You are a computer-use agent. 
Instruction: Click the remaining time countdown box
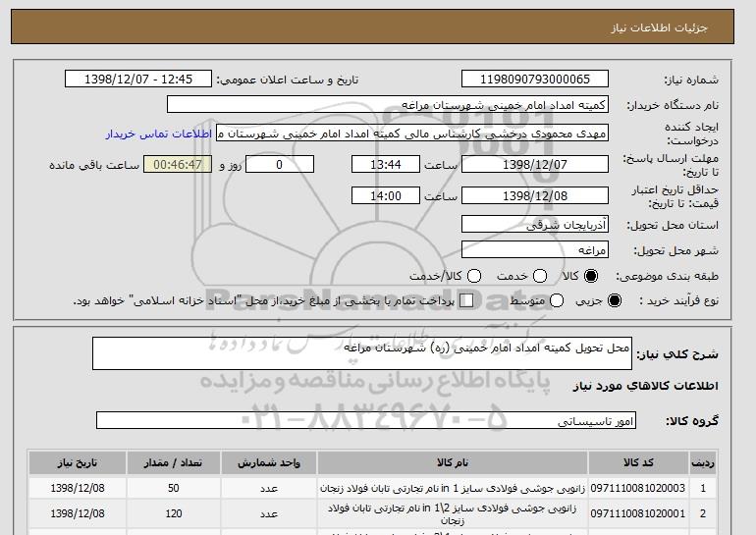point(178,165)
